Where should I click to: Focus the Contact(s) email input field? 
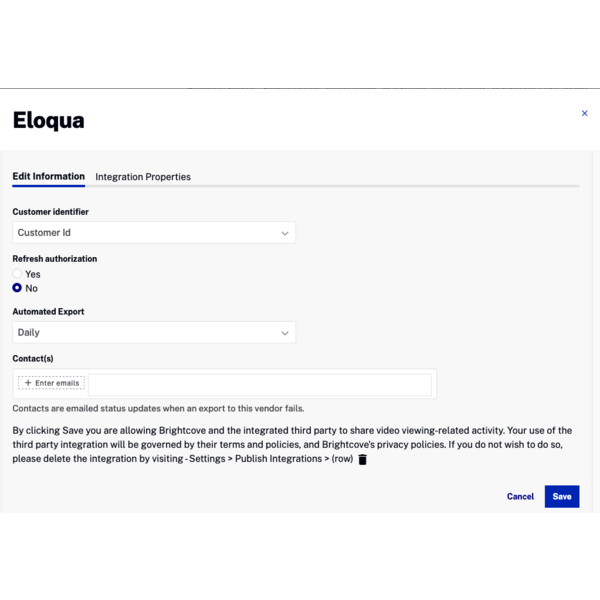260,385
